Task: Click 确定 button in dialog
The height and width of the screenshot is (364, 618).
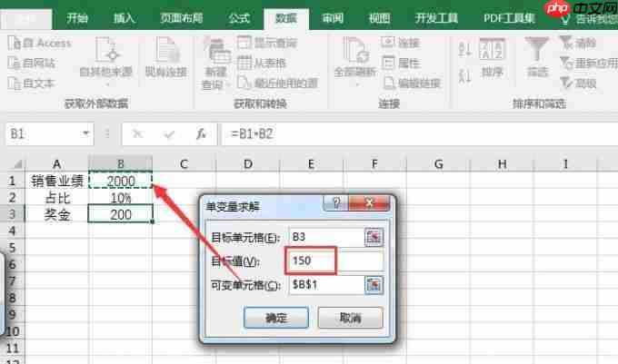Action: pyautogui.click(x=276, y=318)
